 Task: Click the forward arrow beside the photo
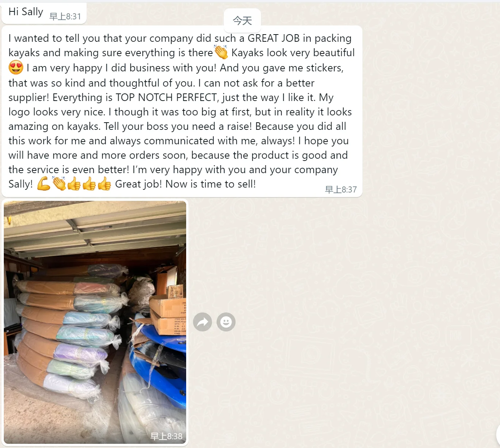point(203,322)
